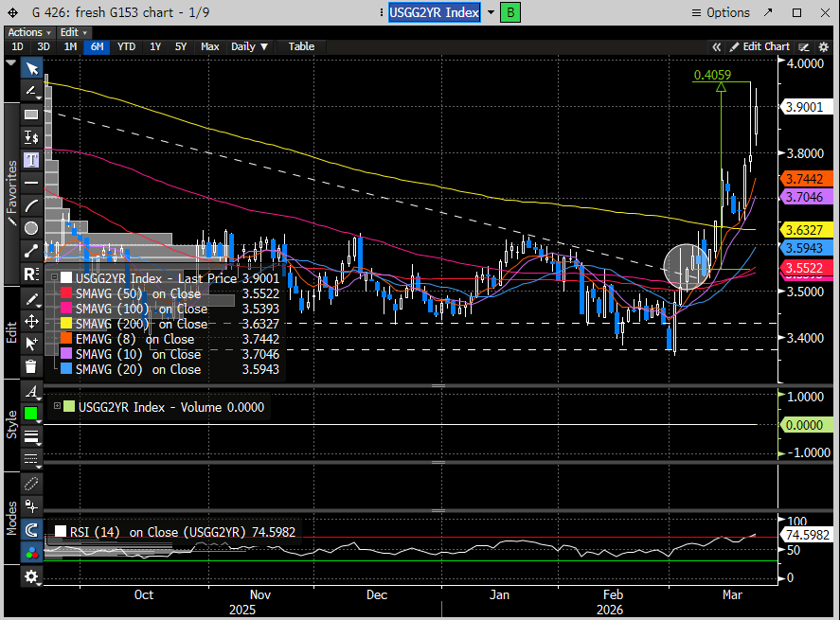Open the dashed line style picker
Image resolution: width=840 pixels, height=620 pixels.
tap(31, 459)
